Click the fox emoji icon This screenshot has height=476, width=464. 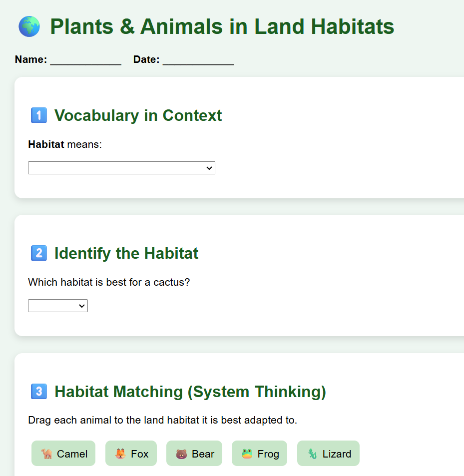tap(120, 454)
